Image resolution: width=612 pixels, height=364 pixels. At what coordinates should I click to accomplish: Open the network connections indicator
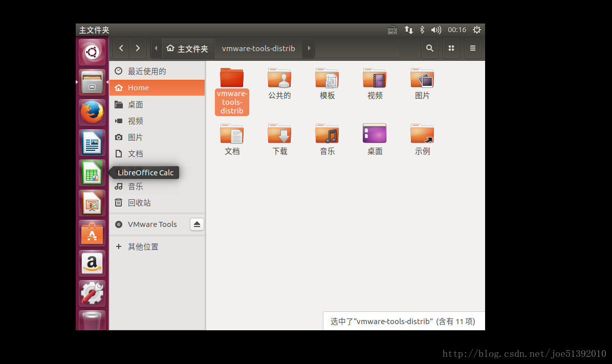(409, 30)
